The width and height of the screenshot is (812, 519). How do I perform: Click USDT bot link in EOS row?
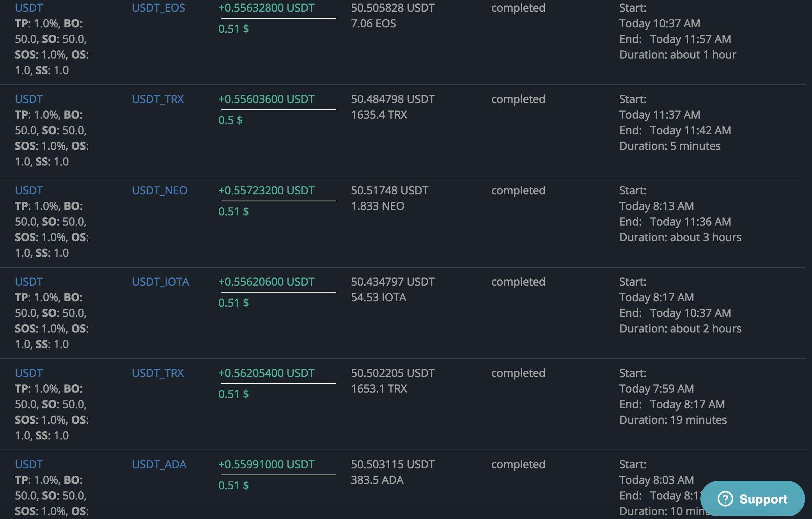(x=29, y=8)
